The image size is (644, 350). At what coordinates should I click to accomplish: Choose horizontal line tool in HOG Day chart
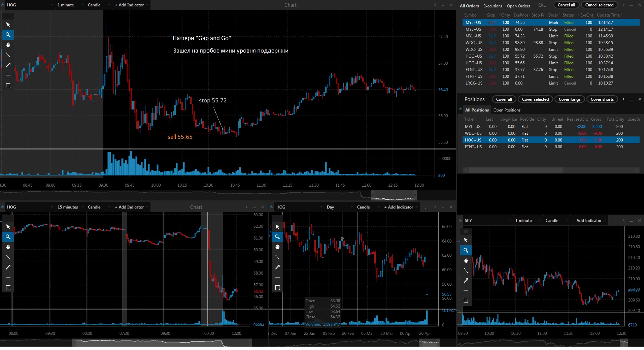pyautogui.click(x=277, y=277)
